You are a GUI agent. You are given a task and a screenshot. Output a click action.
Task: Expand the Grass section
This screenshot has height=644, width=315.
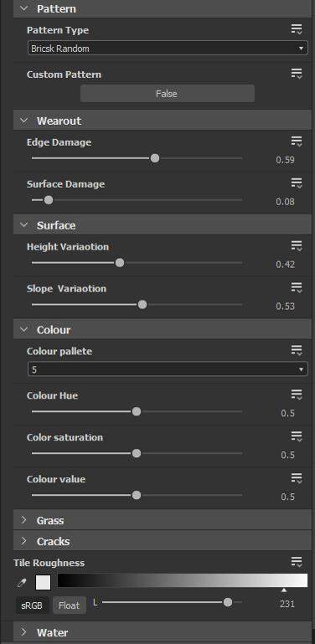(x=163, y=520)
